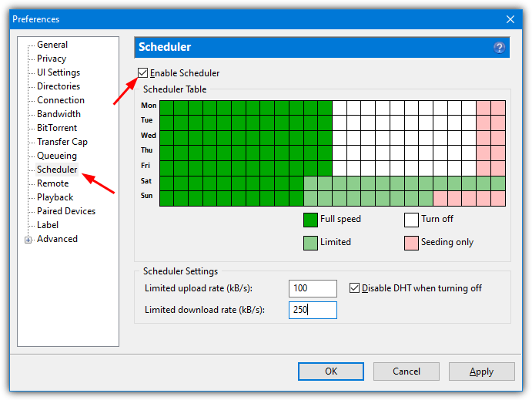Click the Sat row label
532x400 pixels.
tap(146, 181)
